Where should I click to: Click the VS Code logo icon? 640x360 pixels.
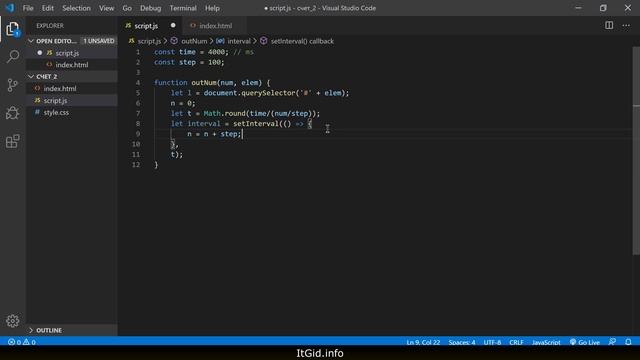10,8
